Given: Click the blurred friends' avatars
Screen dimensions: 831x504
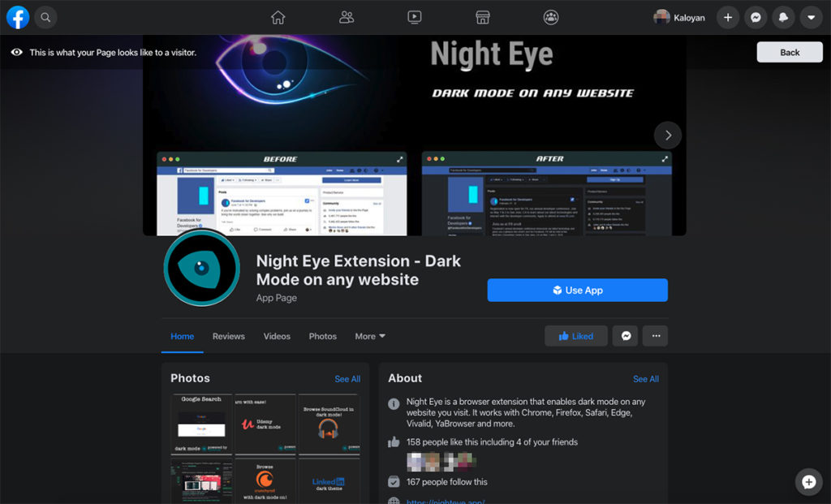Looking at the screenshot, I should click(441, 462).
